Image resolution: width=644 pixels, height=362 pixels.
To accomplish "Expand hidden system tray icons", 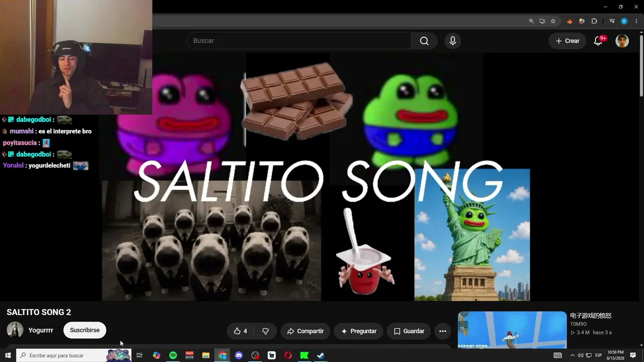I will [x=572, y=355].
